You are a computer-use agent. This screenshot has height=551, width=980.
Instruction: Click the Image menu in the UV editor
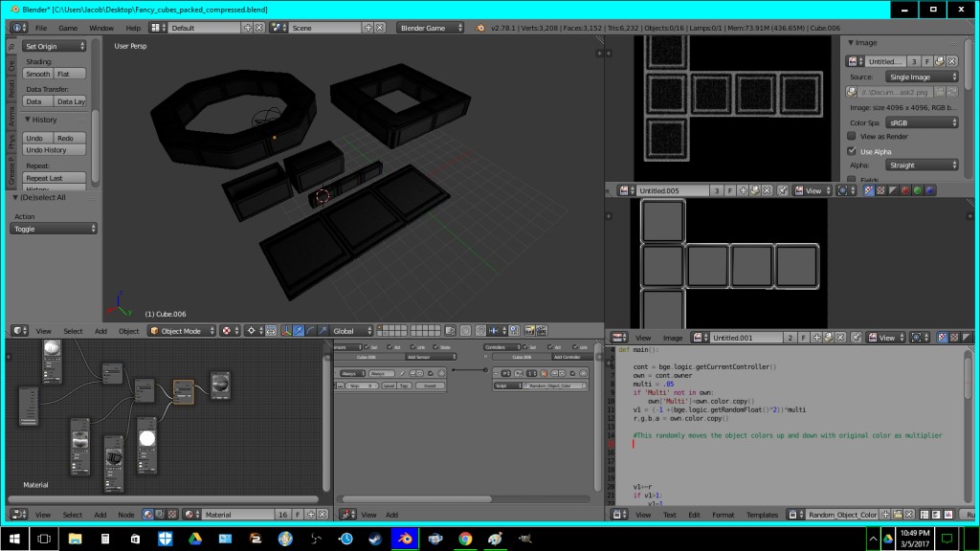coord(673,336)
